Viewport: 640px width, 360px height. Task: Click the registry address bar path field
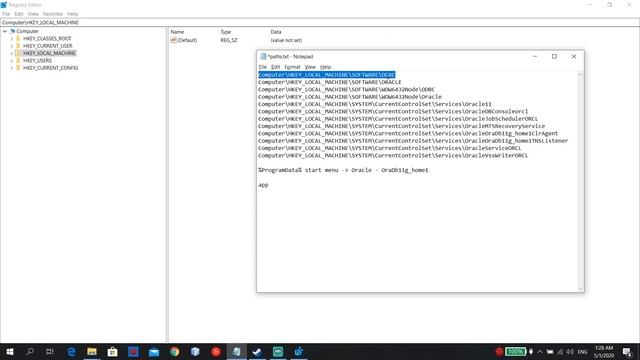320,22
